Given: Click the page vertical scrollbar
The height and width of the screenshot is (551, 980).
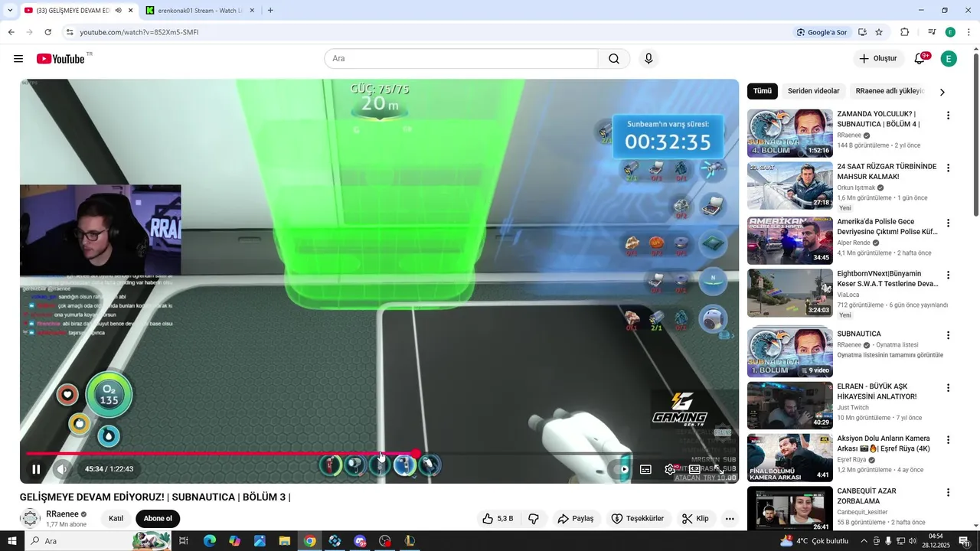Looking at the screenshot, I should coord(975,134).
